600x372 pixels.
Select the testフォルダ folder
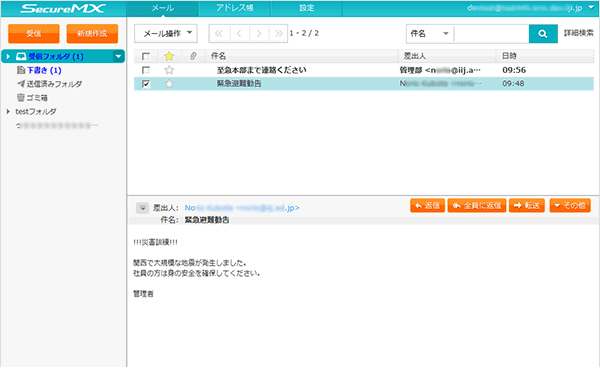pos(36,112)
